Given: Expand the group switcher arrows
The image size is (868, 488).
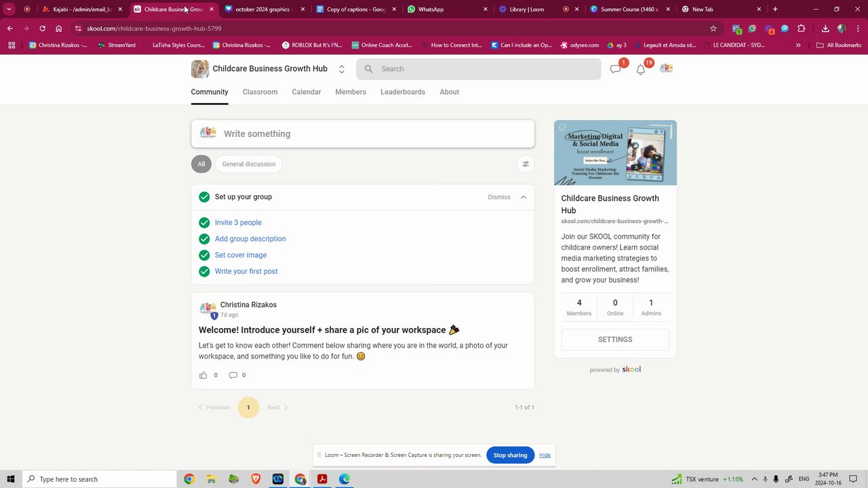Looking at the screenshot, I should pos(342,69).
